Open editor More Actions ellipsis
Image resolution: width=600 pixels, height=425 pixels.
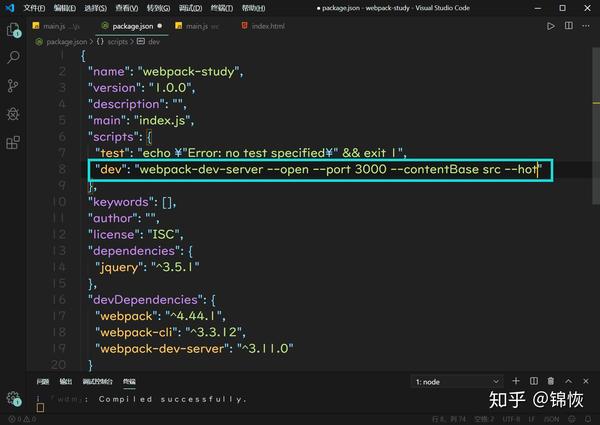(x=586, y=26)
